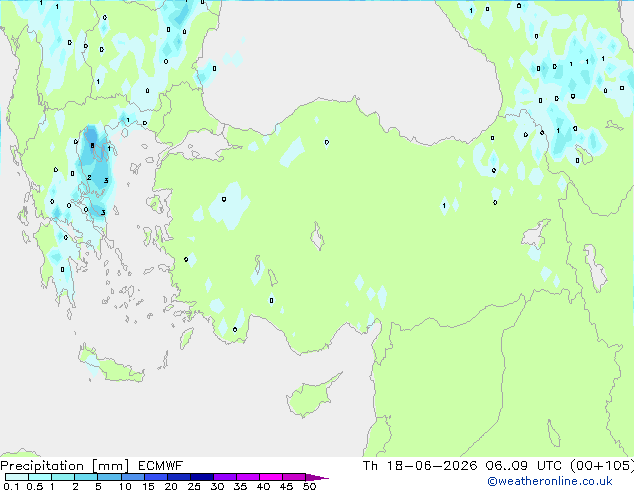Click the date 'Th 18-06-2026' text
This screenshot has width=634, height=490.
pyautogui.click(x=420, y=466)
